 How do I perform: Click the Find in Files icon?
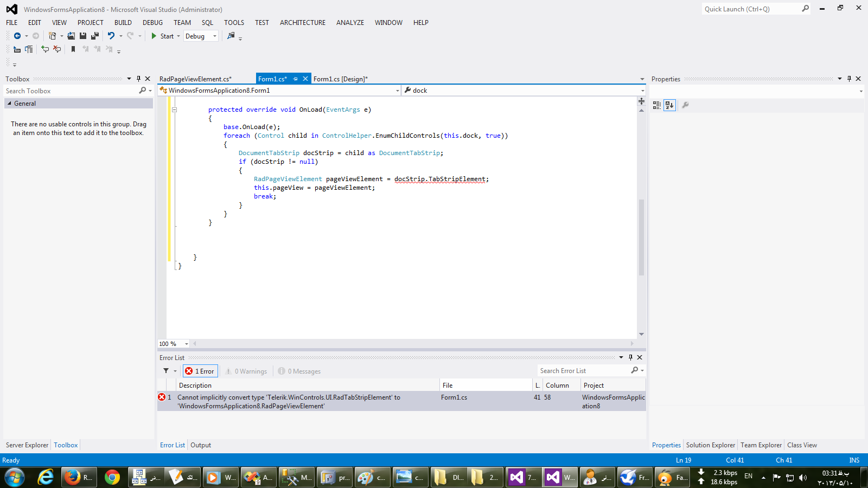click(231, 36)
